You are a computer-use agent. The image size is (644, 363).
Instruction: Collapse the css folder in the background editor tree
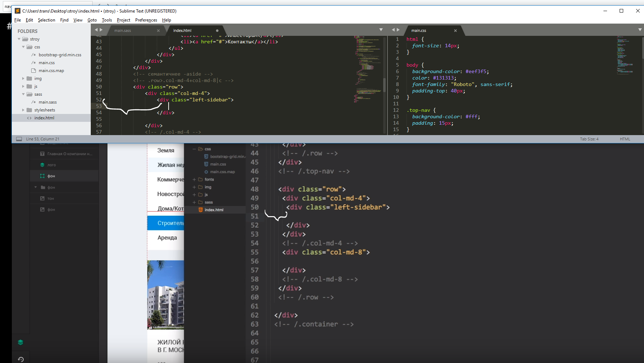coord(194,149)
